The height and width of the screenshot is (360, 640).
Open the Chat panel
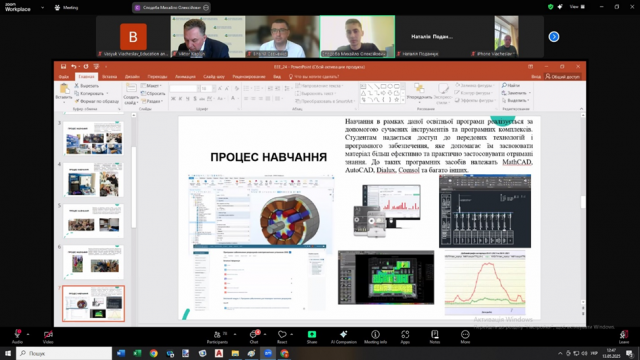pos(254,337)
